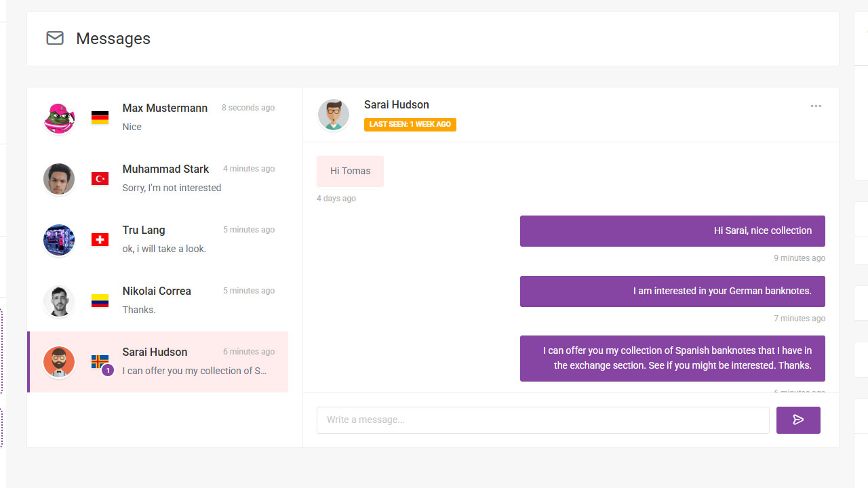Click the 'Hi Tomas' received message bubble
This screenshot has width=868, height=488.
[x=350, y=171]
